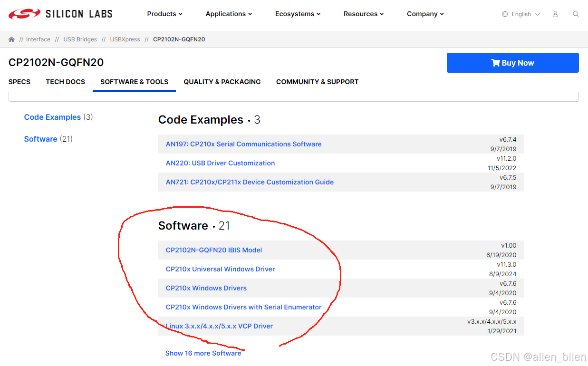The width and height of the screenshot is (588, 366).
Task: Expand the Resources menu
Action: click(x=364, y=14)
